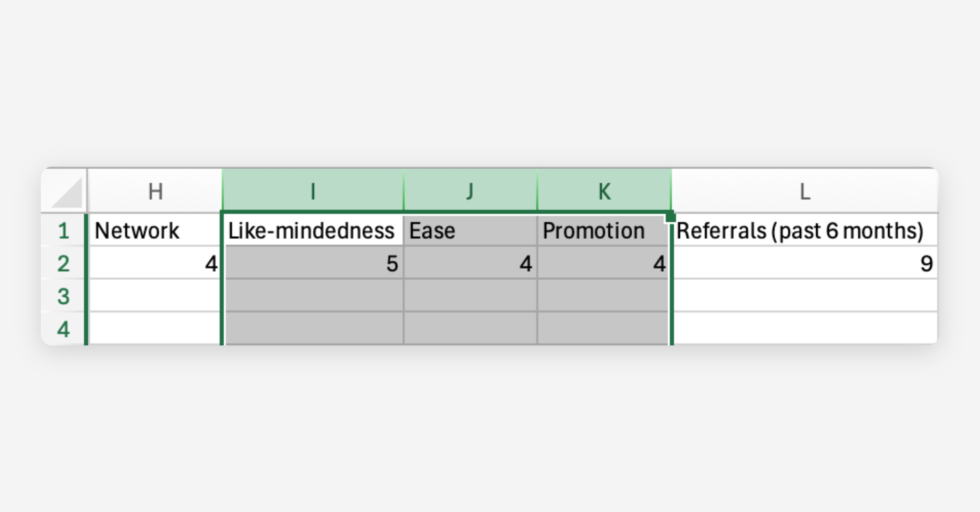The width and height of the screenshot is (980, 512).
Task: Click the Network value 4 cell
Action: pos(155,263)
